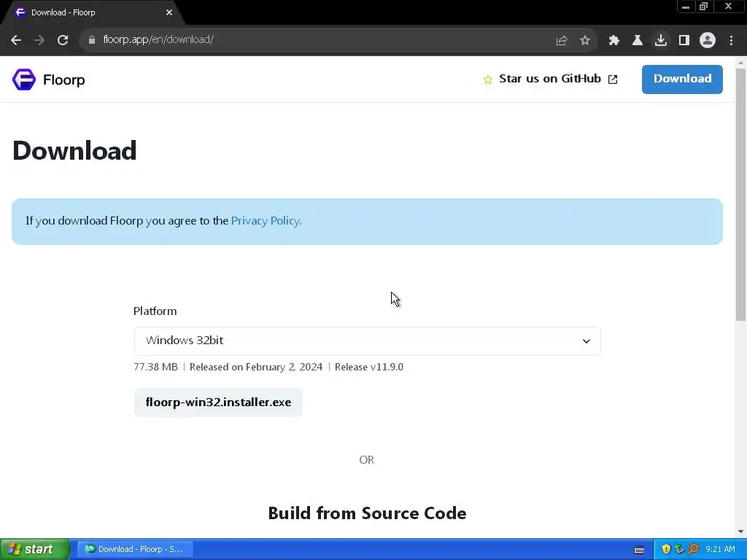
Task: Toggle the browser side panel icon
Action: pos(684,41)
